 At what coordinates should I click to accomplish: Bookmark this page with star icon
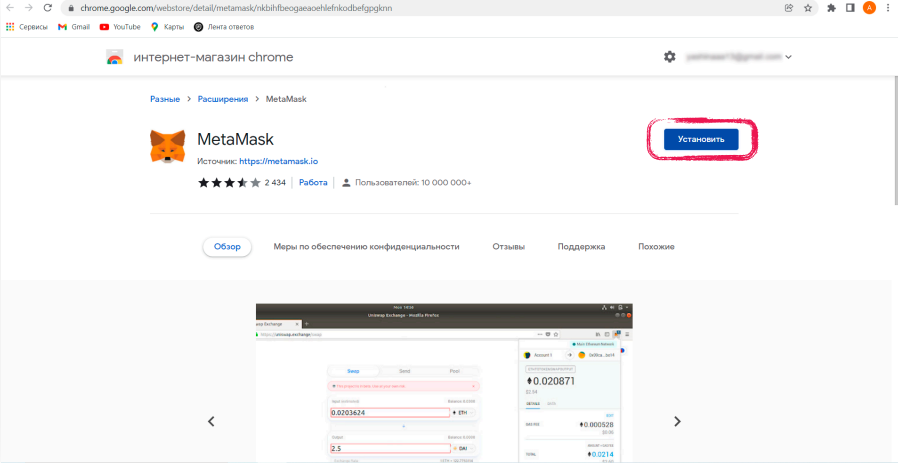808,8
